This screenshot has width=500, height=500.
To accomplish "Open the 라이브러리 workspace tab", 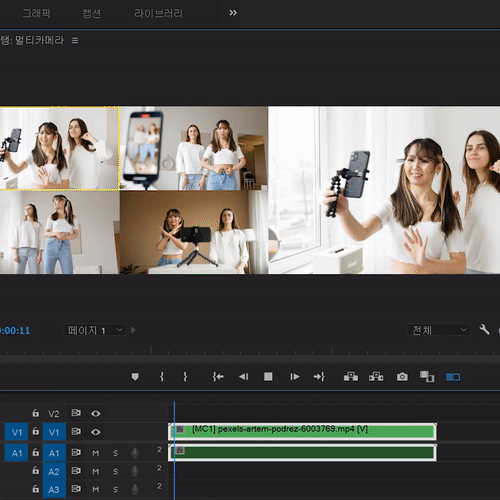I will (158, 13).
